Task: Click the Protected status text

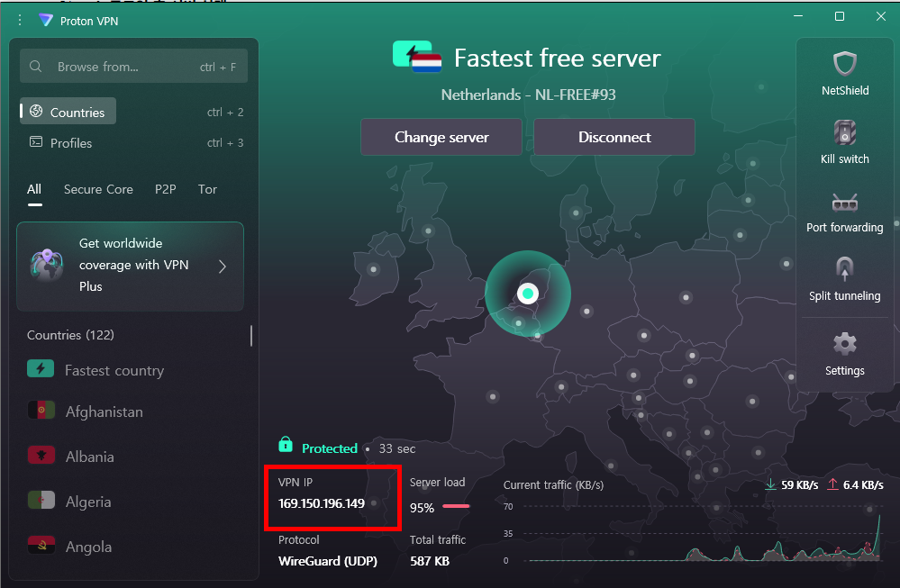Action: point(330,448)
